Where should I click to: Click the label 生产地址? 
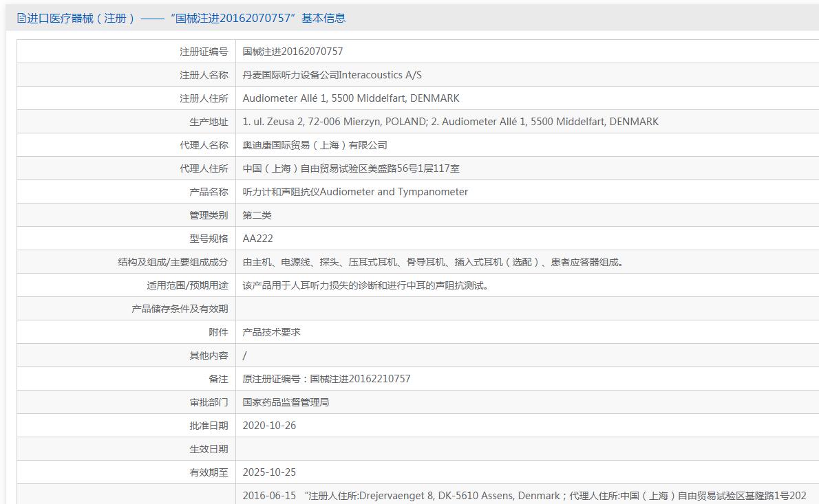coord(209,122)
